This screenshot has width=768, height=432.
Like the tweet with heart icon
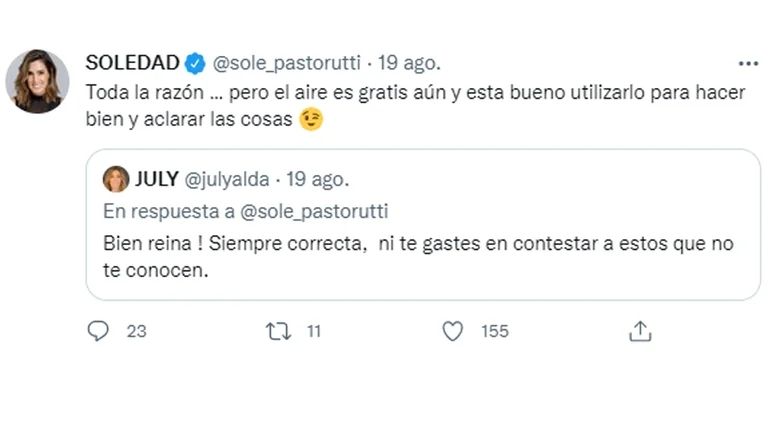(x=454, y=330)
